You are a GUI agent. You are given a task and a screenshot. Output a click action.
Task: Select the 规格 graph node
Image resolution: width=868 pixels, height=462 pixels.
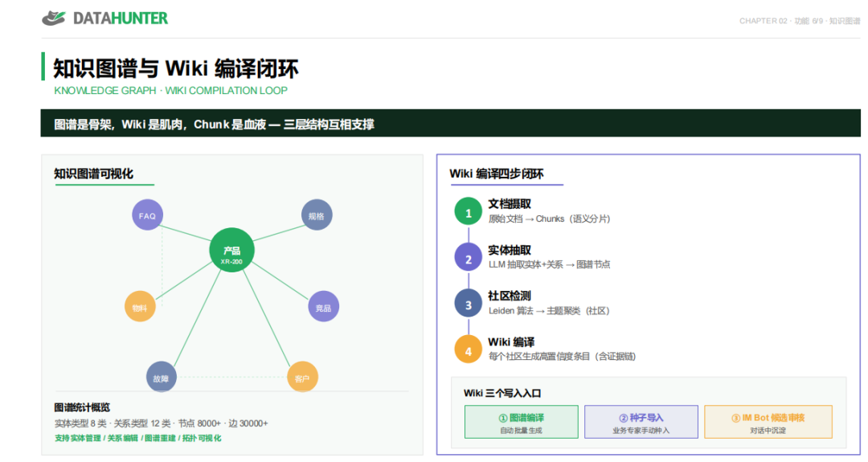(317, 215)
